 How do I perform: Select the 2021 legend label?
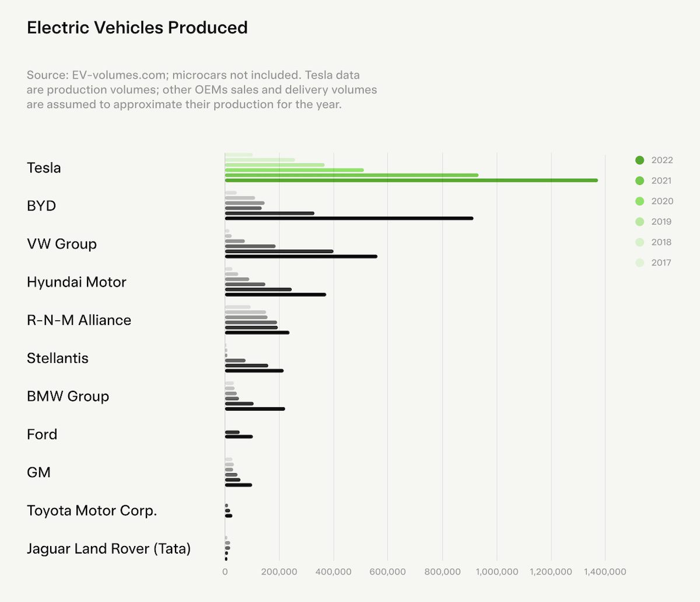point(662,180)
